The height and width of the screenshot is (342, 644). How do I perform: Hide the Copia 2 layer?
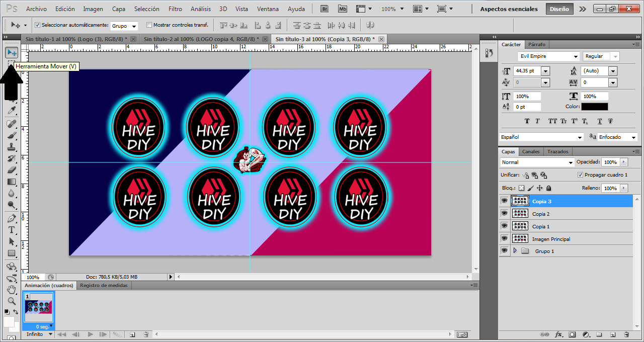tap(505, 214)
